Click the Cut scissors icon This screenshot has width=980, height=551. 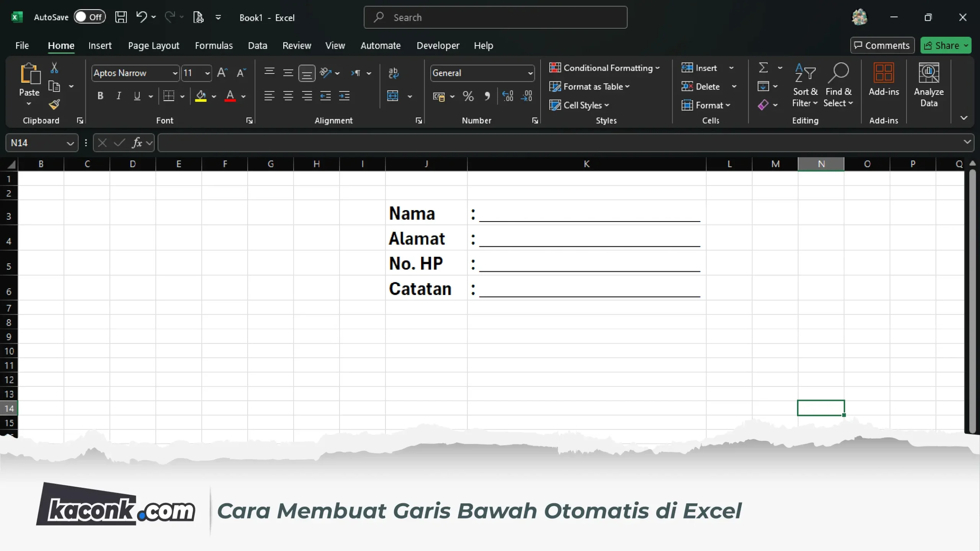coord(54,68)
